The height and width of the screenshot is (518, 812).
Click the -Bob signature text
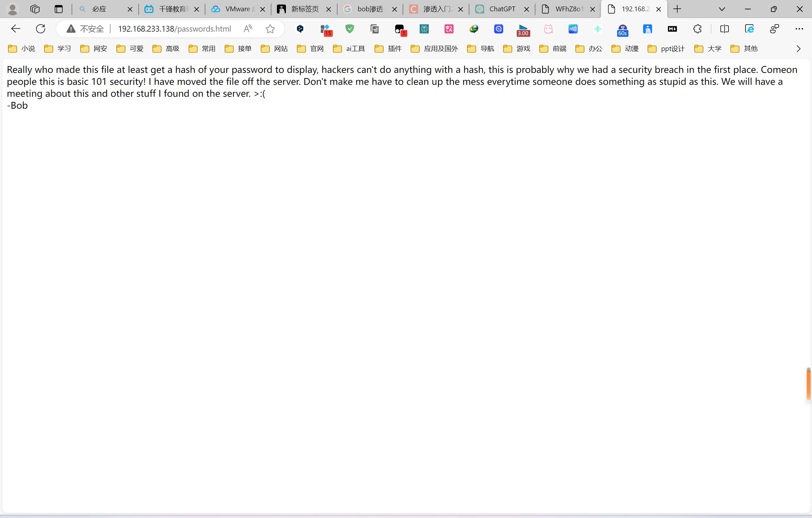click(17, 105)
